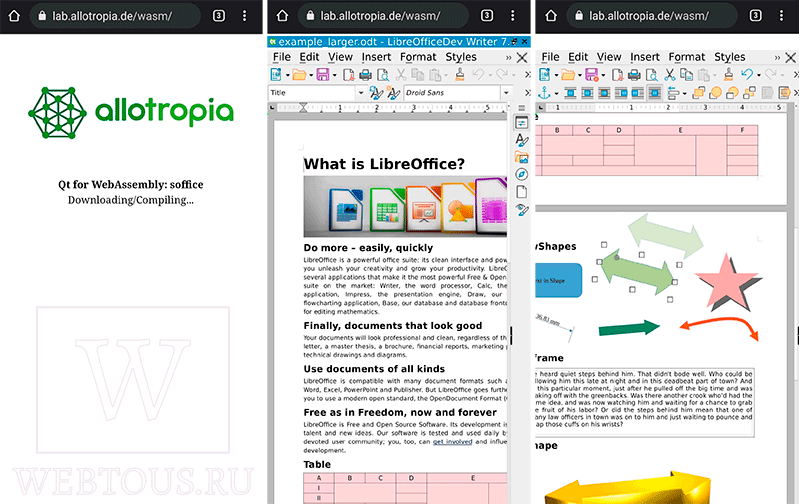This screenshot has width=799, height=504.
Task: Click New Style from Selection icon
Action: coord(393,93)
